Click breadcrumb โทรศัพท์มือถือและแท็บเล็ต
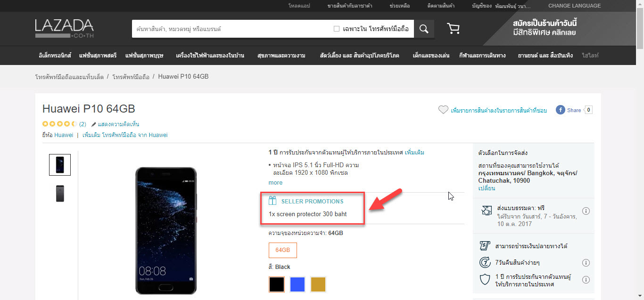The image size is (644, 300). (69, 76)
